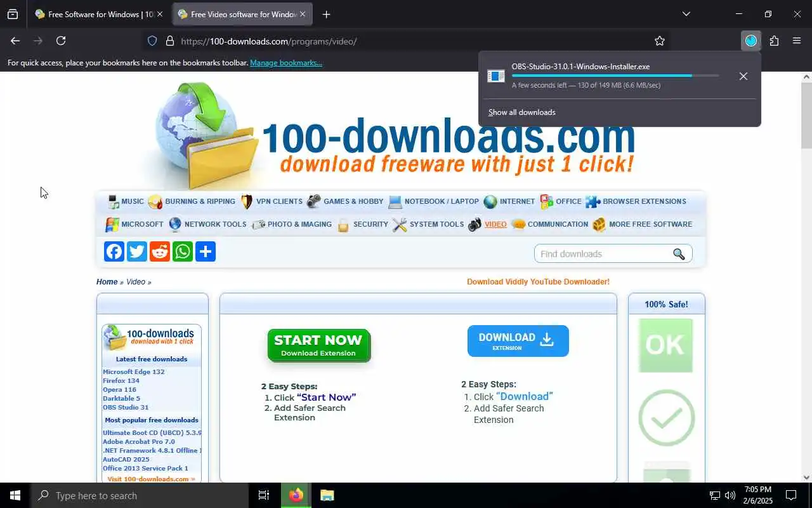Expand the list-all-tabs chevron
This screenshot has width=812, height=508.
coord(686,14)
